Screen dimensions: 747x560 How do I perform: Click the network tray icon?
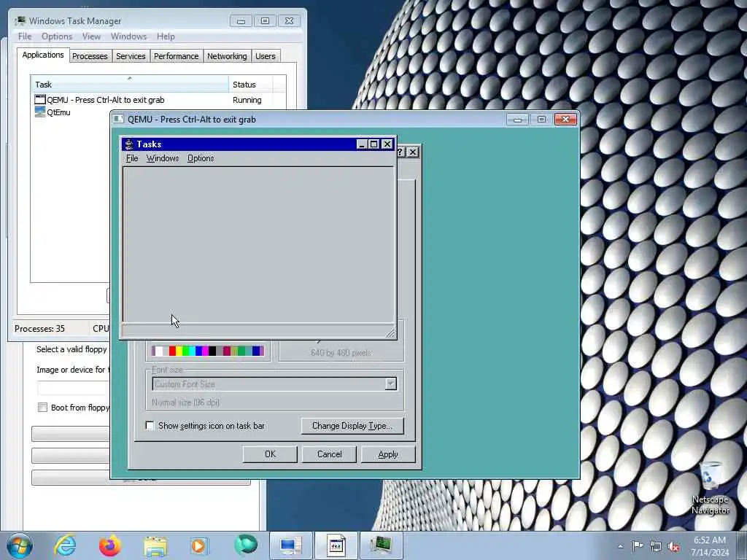[656, 547]
